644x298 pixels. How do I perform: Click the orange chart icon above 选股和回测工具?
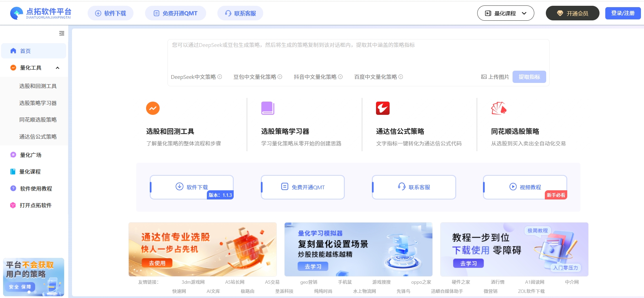153,108
